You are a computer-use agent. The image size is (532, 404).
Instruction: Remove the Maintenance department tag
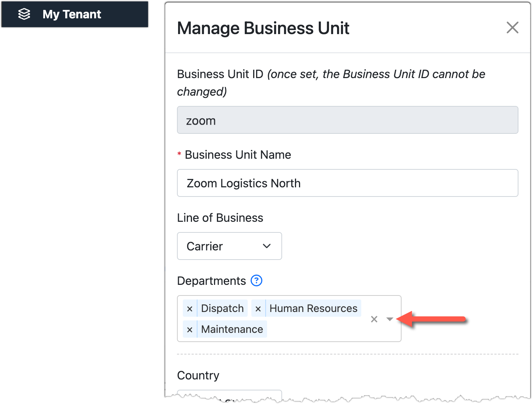[x=190, y=330]
